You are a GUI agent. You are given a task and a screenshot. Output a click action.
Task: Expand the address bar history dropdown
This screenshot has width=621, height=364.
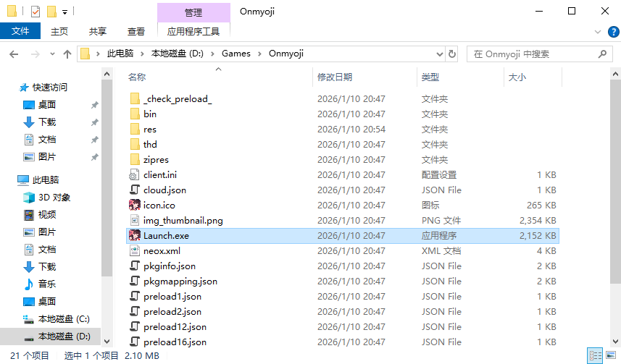pyautogui.click(x=440, y=54)
